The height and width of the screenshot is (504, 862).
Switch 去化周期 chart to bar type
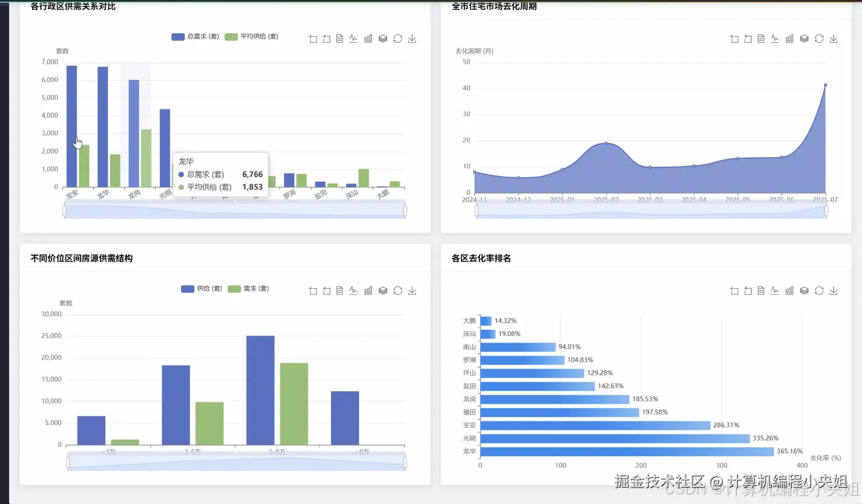789,39
